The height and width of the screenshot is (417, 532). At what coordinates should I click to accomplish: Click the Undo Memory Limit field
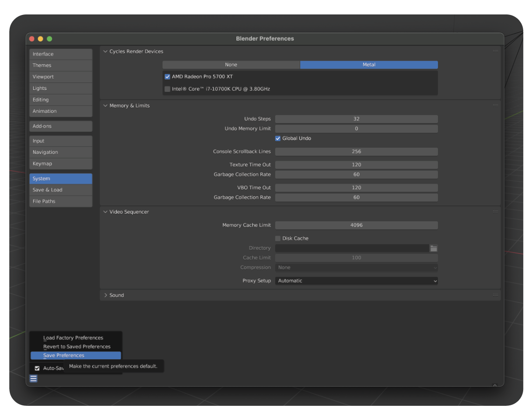(356, 129)
